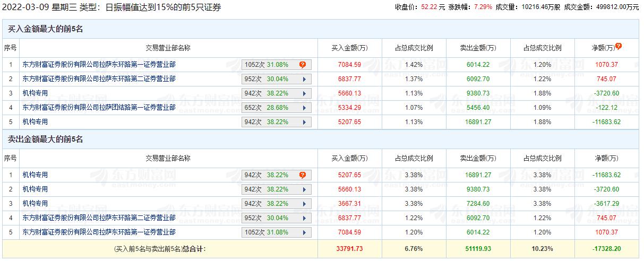Click arrow icon on sell table row 4's 952次 badge
The height and width of the screenshot is (261, 644).
coord(304,218)
